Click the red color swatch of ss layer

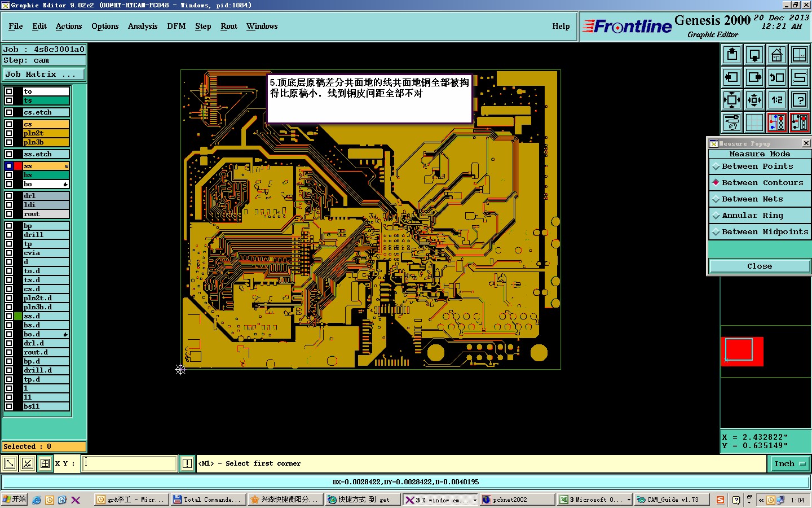pos(18,166)
